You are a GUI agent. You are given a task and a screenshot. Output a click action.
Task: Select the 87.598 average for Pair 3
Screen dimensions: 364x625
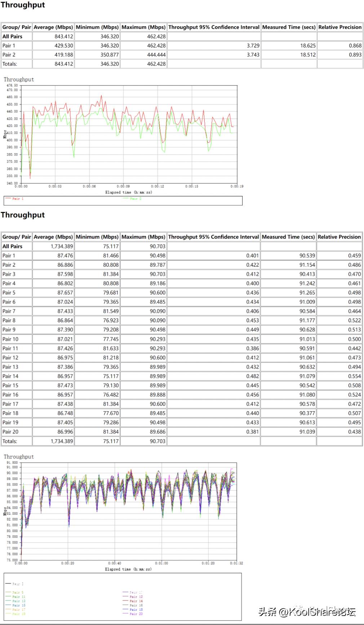(65, 274)
